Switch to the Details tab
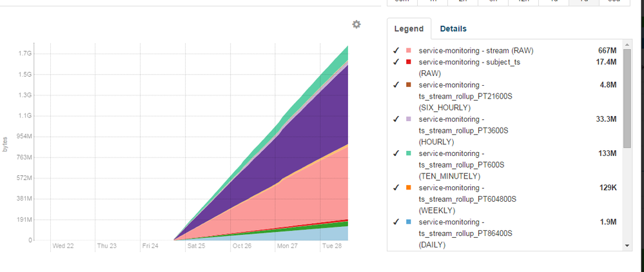This screenshot has width=644, height=272. coord(453,29)
